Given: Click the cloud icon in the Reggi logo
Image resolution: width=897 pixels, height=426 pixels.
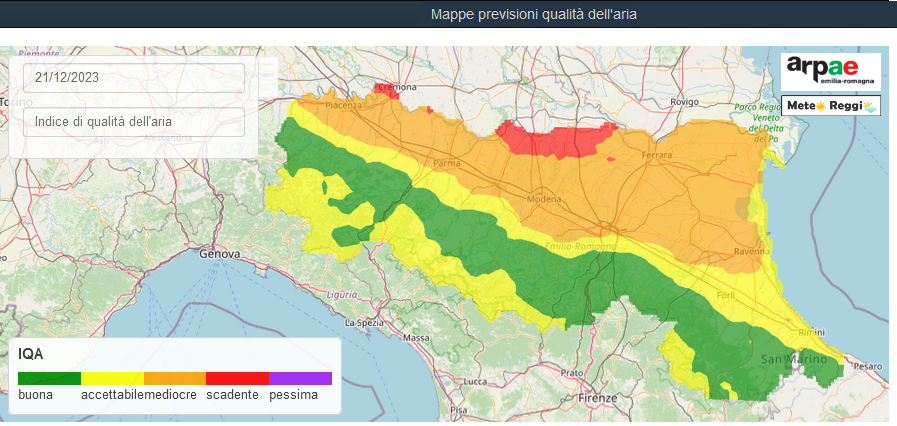Looking at the screenshot, I should tap(869, 105).
